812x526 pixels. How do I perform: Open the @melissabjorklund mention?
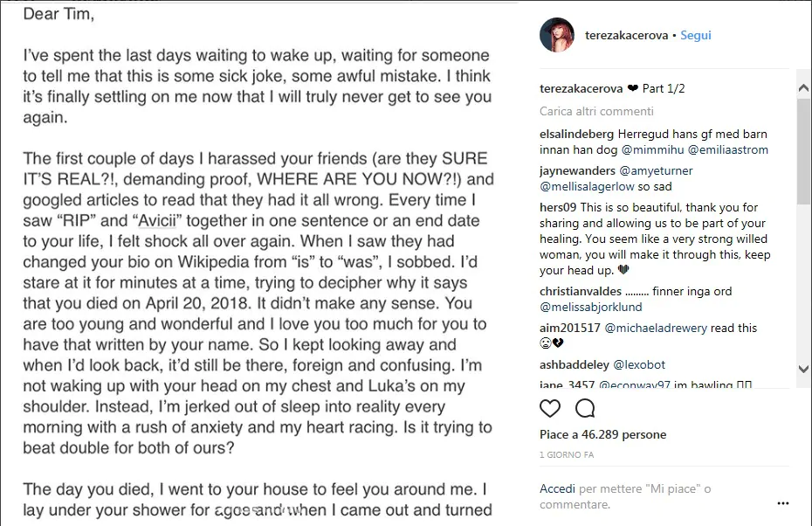(x=591, y=308)
